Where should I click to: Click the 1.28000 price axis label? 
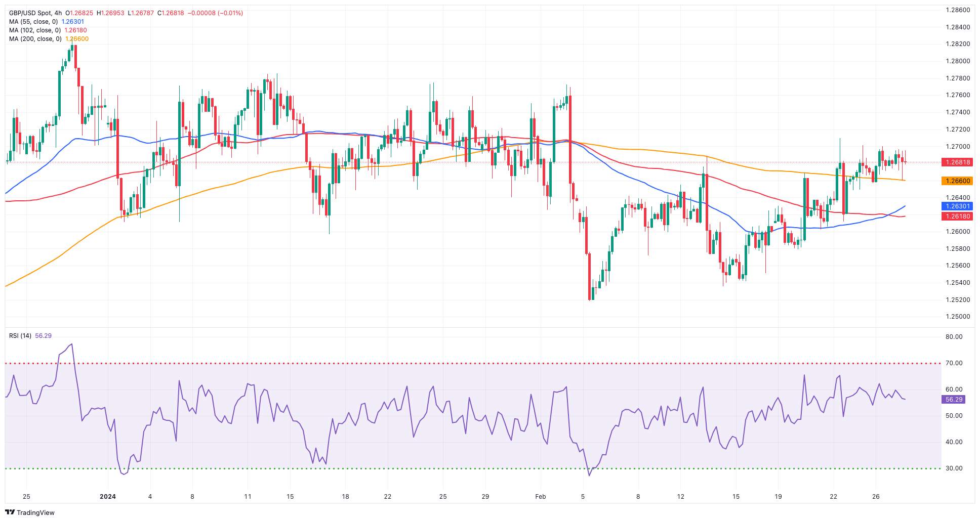coord(958,61)
